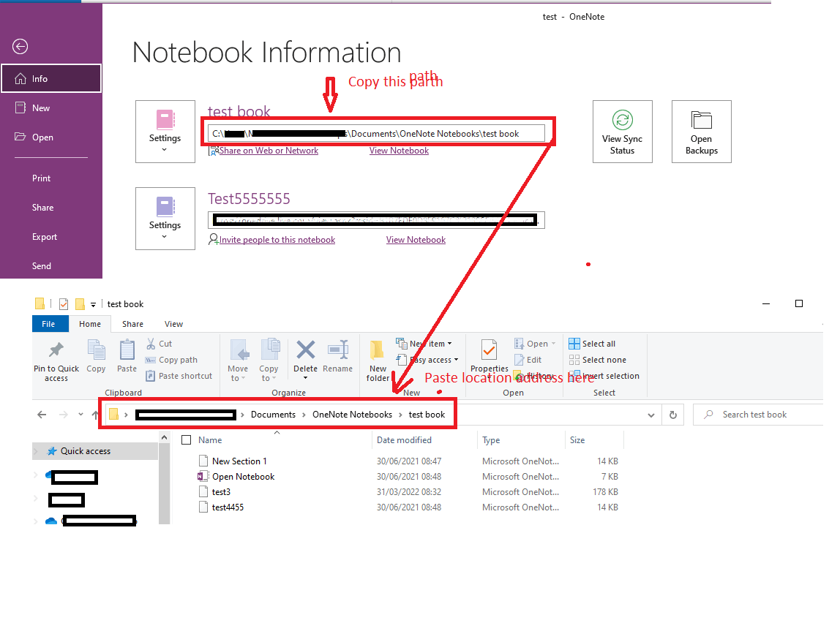Click the Cut scissors icon
Screen dimensions: 840x642
(151, 344)
